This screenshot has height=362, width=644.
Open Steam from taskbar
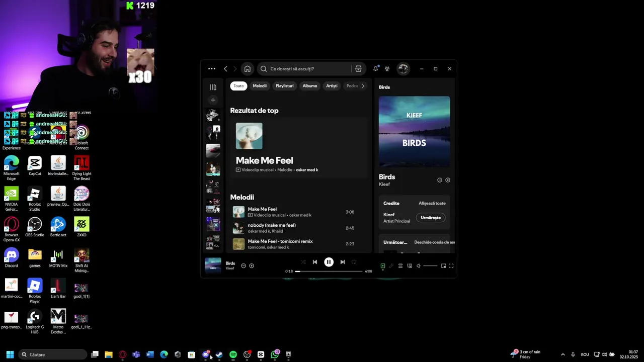[x=219, y=354]
